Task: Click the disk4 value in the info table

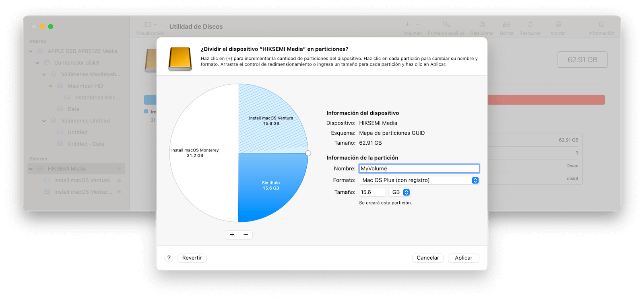Action: [x=572, y=178]
